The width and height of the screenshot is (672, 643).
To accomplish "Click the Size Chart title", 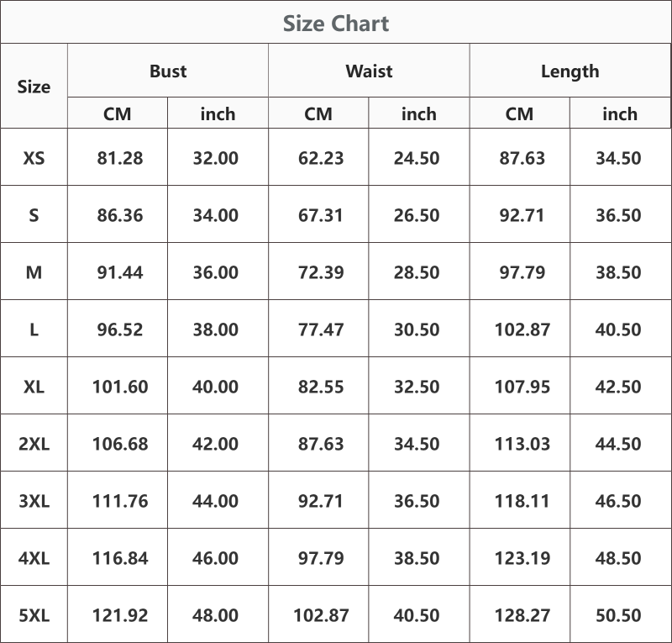I will click(x=336, y=24).
